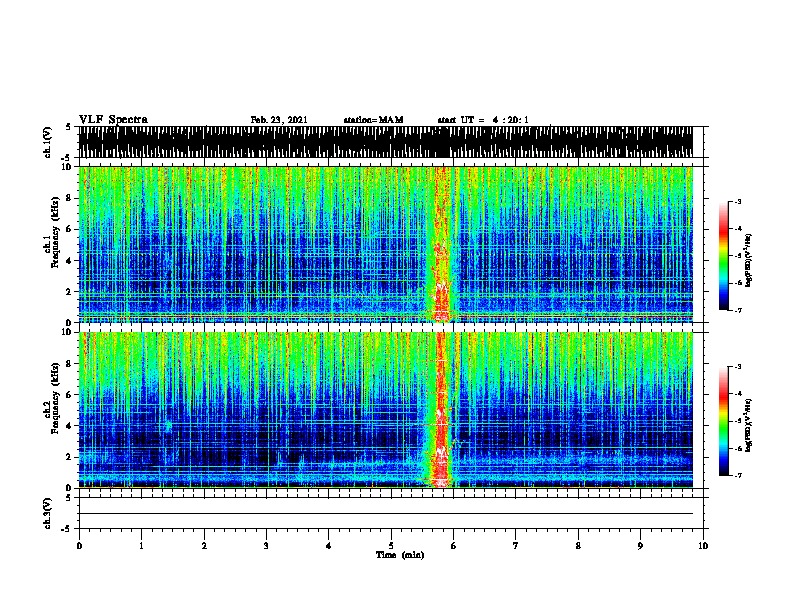
Task: Click the "4" kHz tick of ch.1 spectrogram
Action: click(69, 261)
